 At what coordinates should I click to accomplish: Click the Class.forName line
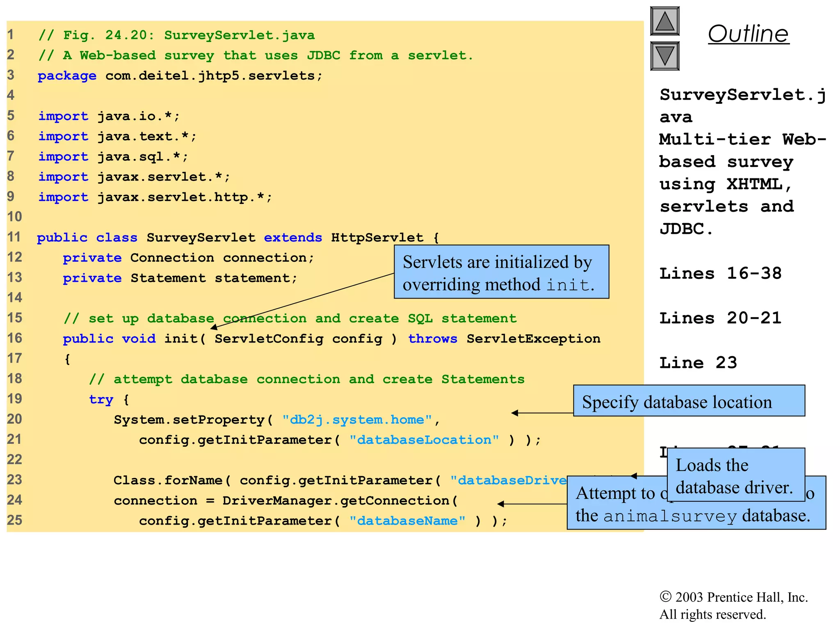(340, 480)
